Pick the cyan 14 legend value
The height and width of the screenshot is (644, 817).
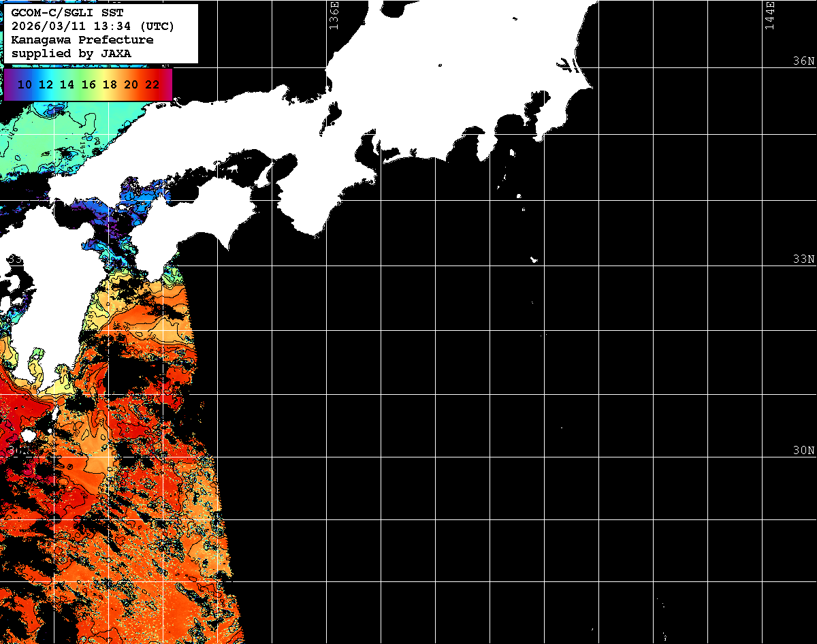67,85
